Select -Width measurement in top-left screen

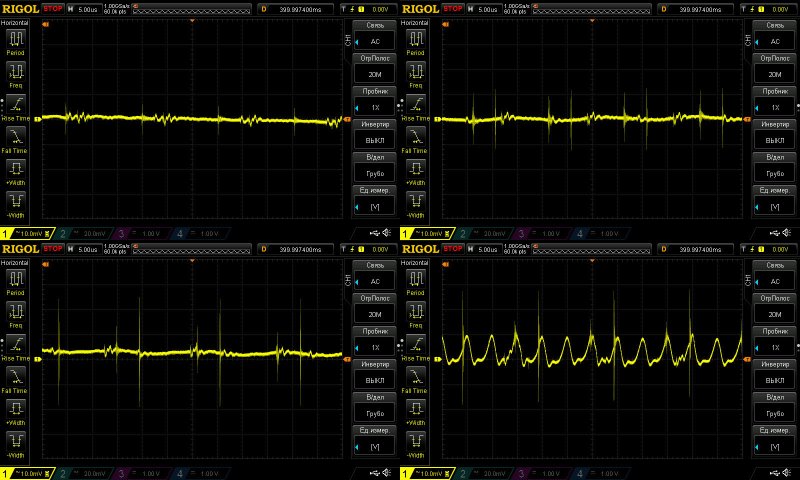(x=16, y=205)
